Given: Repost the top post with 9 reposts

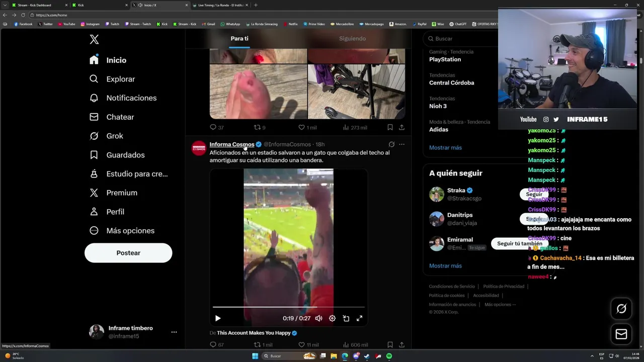Looking at the screenshot, I should point(260,128).
